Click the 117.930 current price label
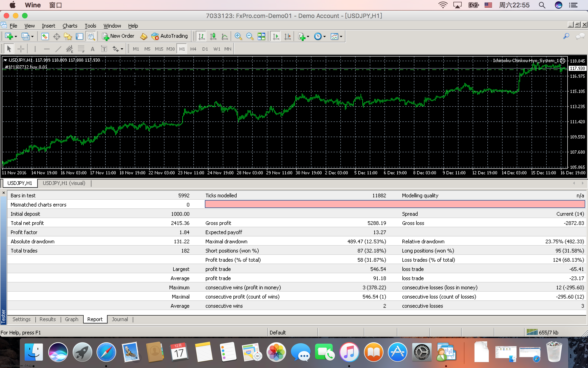 578,68
